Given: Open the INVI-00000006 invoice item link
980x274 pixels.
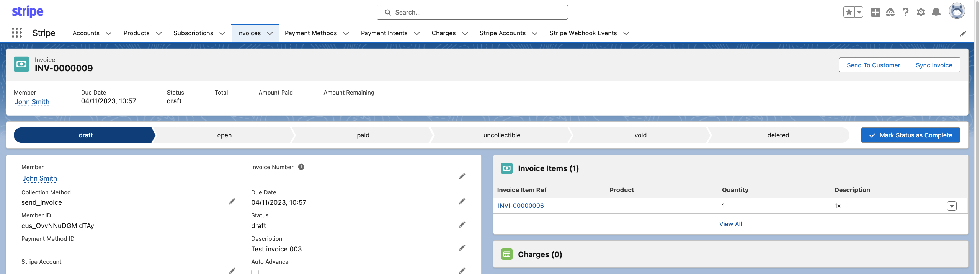Looking at the screenshot, I should pos(521,206).
